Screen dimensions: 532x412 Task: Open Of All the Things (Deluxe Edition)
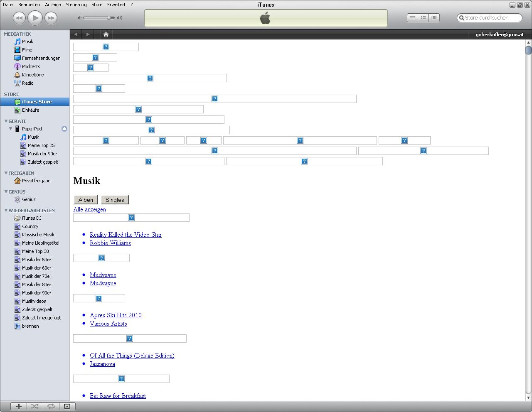click(x=132, y=356)
